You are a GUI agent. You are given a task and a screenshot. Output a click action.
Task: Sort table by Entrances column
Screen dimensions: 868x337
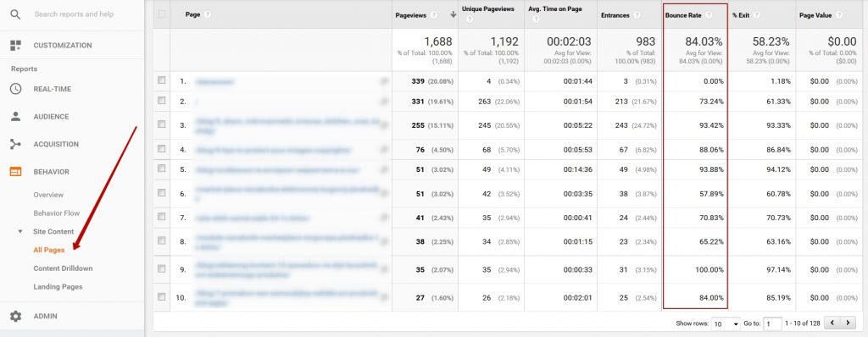point(615,15)
